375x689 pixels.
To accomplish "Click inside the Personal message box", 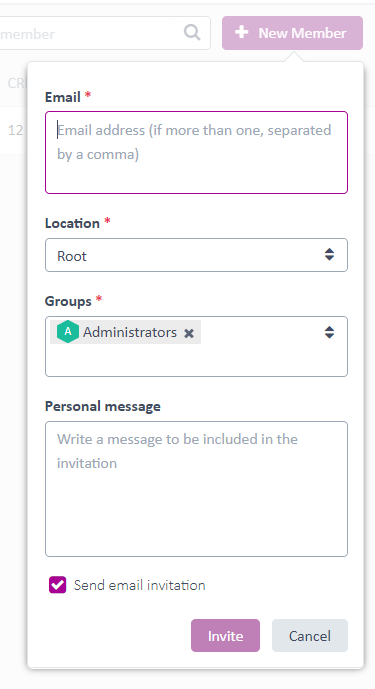I will (196, 489).
